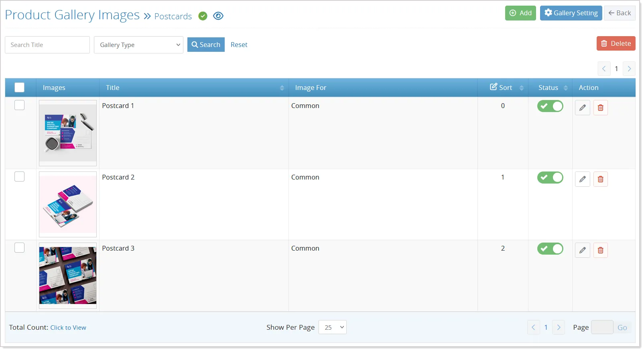Open the Postcard 1 thumbnail image
Image resolution: width=644 pixels, height=351 pixels.
68,133
